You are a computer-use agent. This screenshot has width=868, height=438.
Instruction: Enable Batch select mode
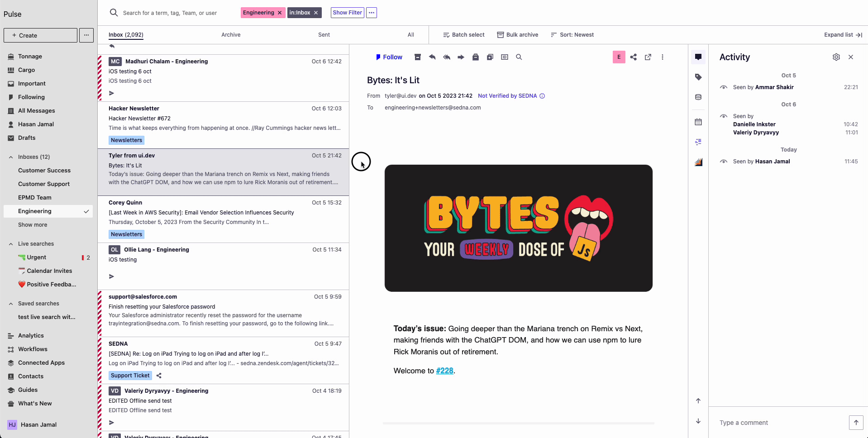click(464, 35)
